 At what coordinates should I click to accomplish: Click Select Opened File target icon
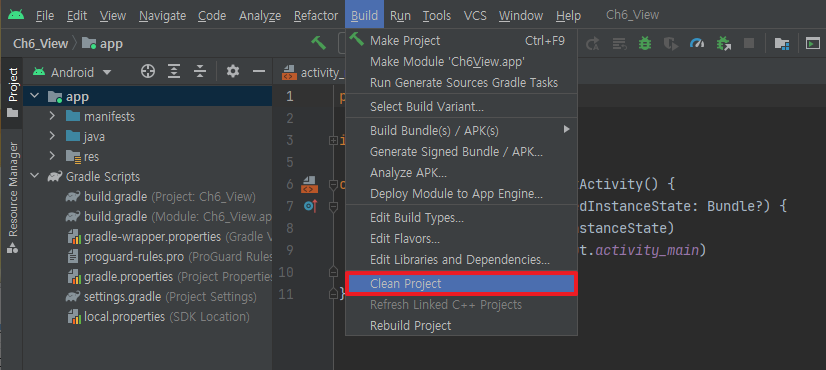point(148,71)
